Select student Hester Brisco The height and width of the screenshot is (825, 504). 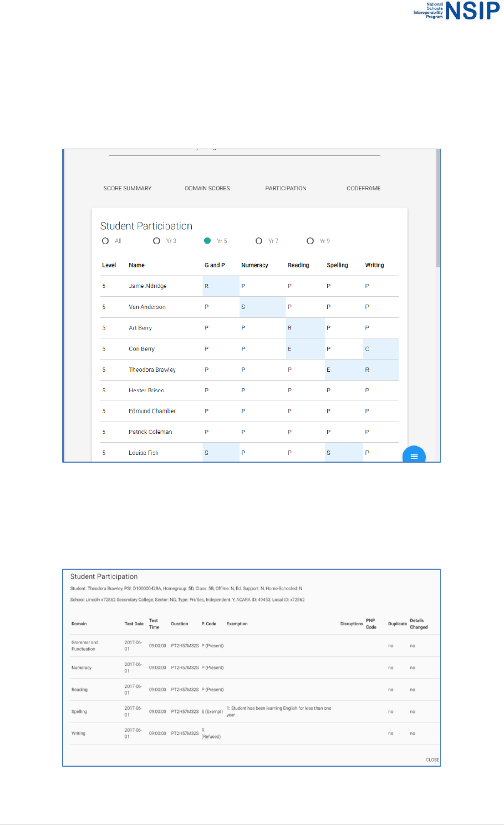pyautogui.click(x=146, y=391)
